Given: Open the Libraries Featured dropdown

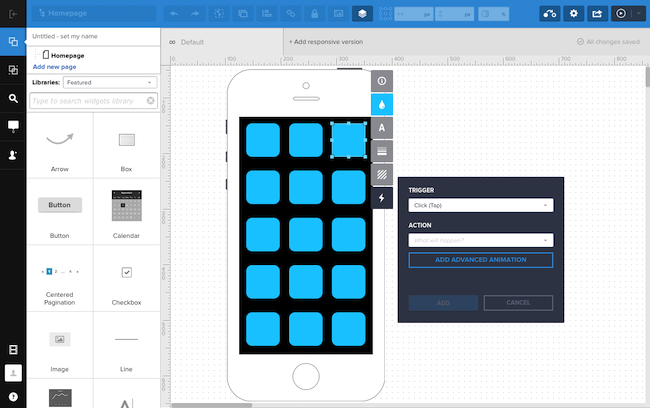Looking at the screenshot, I should (x=110, y=83).
